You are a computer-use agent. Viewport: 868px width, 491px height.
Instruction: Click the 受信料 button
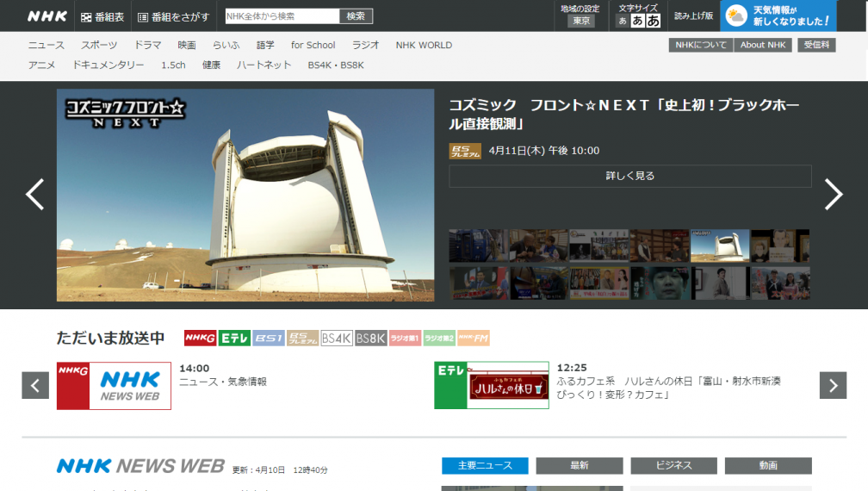[x=816, y=45]
